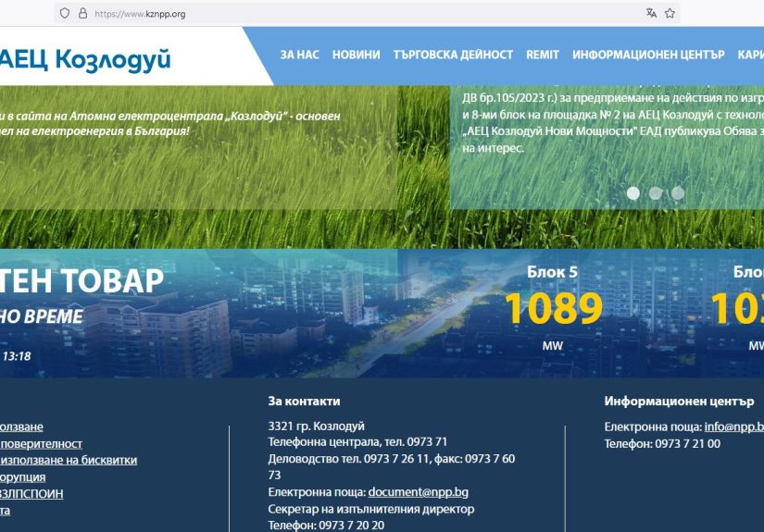
Task: Open the REMIT navigation item
Action: tap(543, 55)
